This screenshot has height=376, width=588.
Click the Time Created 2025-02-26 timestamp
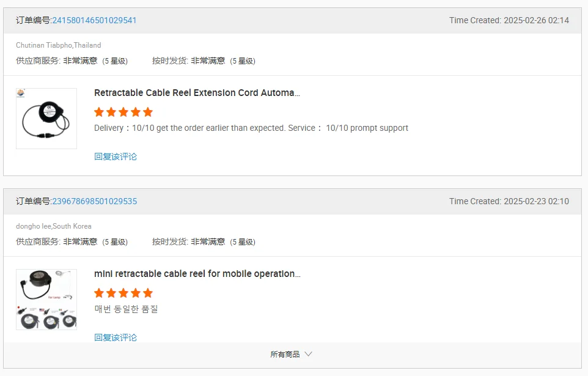coord(509,20)
